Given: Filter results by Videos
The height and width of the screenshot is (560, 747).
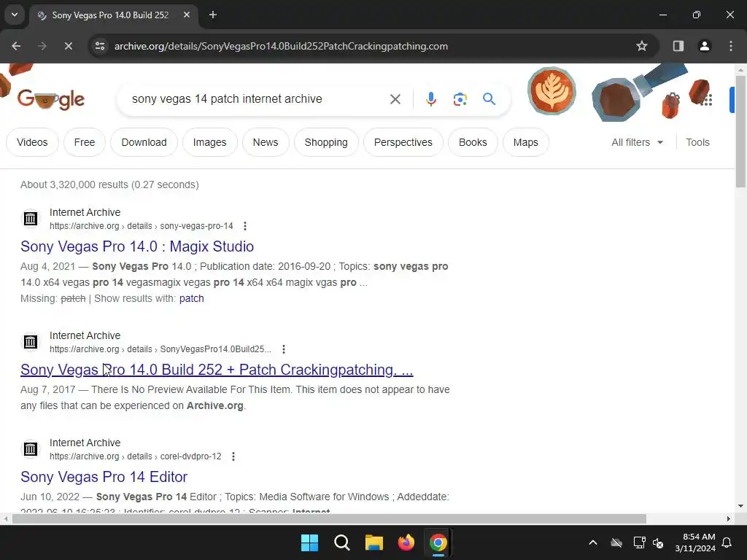Looking at the screenshot, I should coord(32,142).
